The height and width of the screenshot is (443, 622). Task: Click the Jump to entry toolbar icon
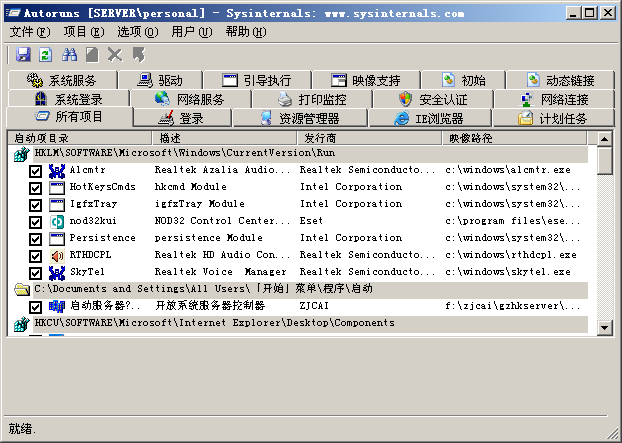pyautogui.click(x=138, y=54)
